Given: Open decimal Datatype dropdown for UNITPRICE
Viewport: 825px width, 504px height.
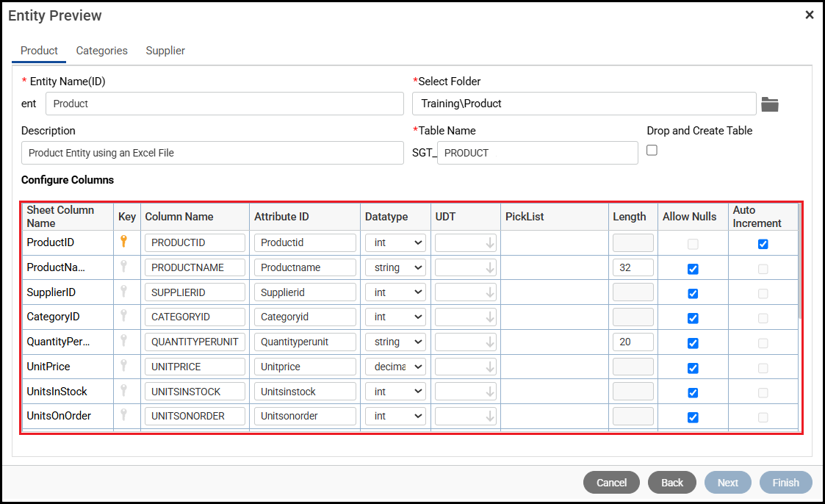Looking at the screenshot, I should (x=396, y=367).
